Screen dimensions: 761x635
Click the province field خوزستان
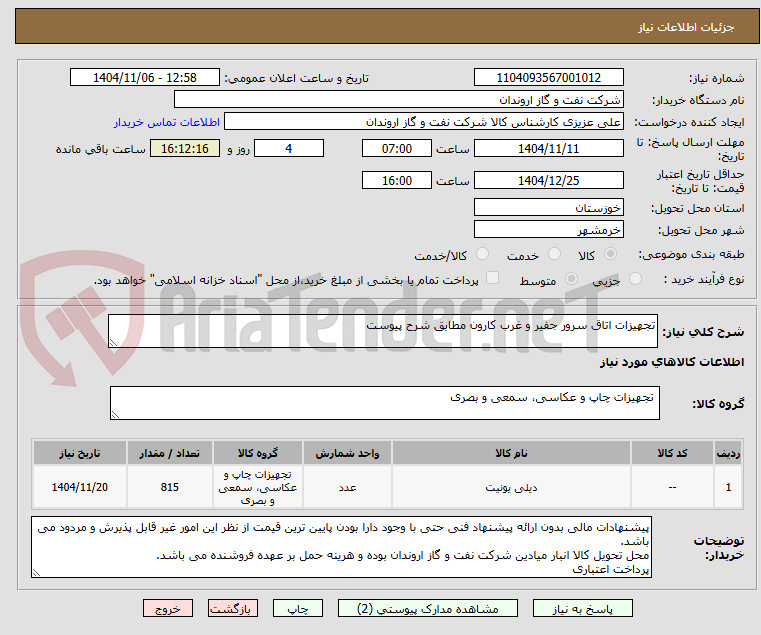(x=548, y=207)
